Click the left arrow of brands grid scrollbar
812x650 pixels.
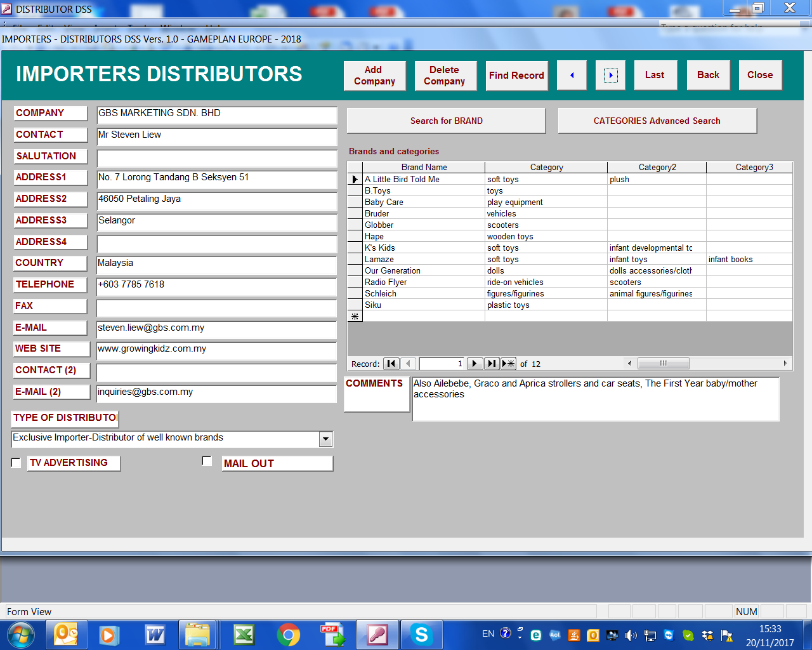629,364
